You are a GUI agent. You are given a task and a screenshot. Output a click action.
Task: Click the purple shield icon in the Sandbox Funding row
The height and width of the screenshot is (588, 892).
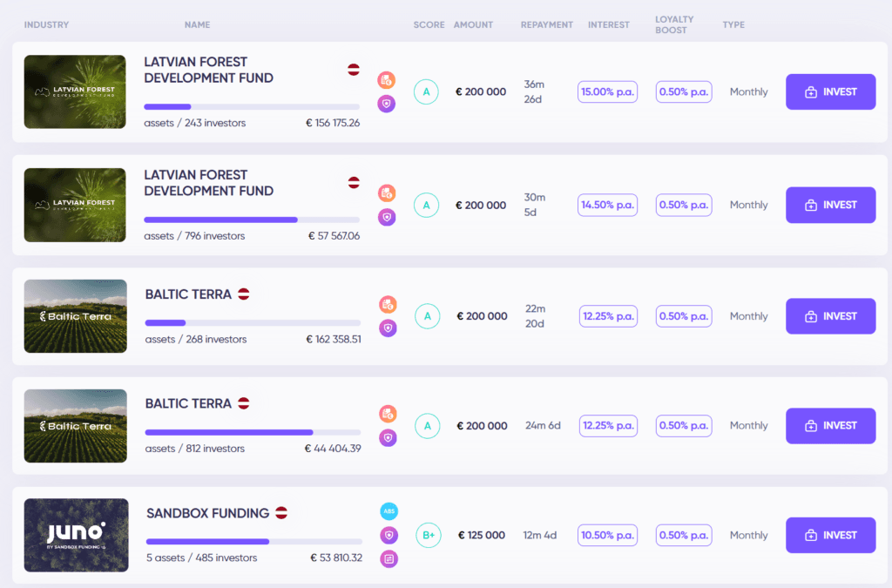pos(389,535)
